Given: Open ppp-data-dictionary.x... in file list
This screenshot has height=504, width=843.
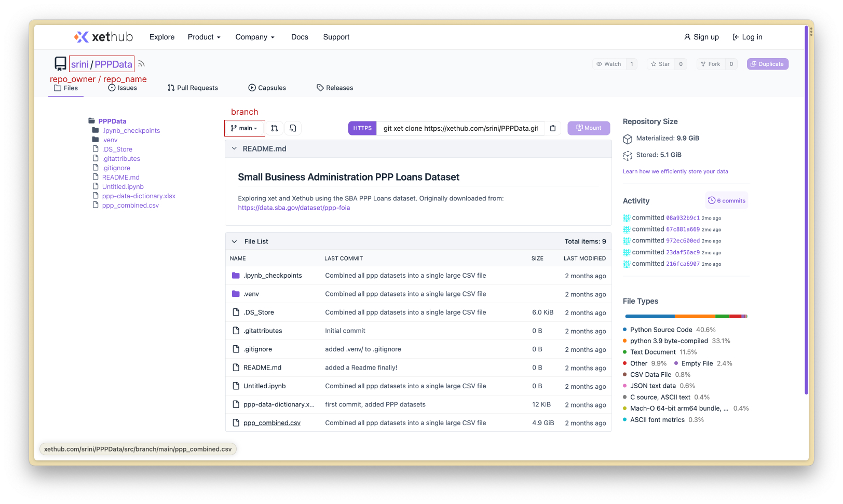Looking at the screenshot, I should tap(279, 404).
